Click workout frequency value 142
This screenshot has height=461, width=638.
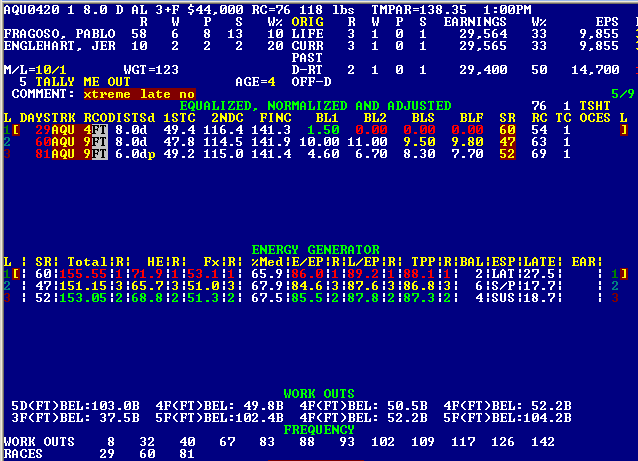pyautogui.click(x=543, y=441)
